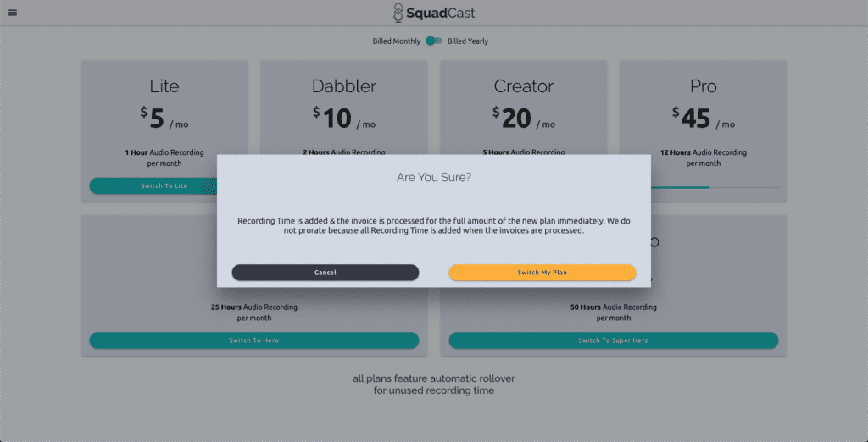Select the Billed Monthly label
This screenshot has width=868, height=442.
tap(397, 41)
